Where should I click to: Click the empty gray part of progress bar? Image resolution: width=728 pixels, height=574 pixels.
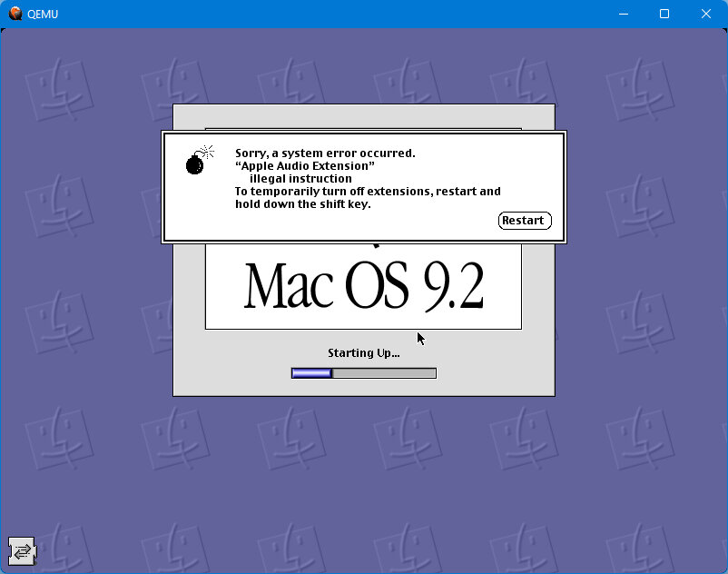383,372
